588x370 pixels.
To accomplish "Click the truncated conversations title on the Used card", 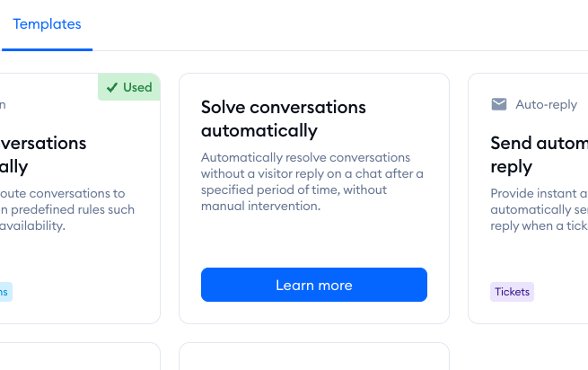I will (x=43, y=154).
